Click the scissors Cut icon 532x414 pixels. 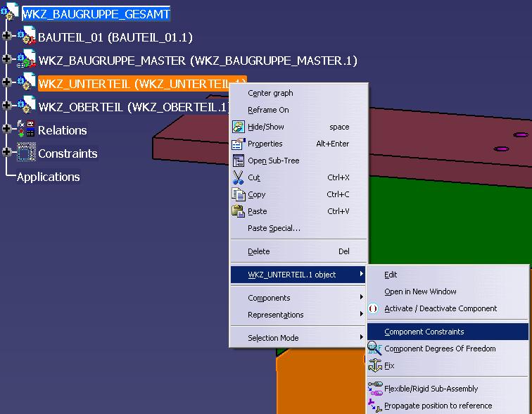click(x=238, y=177)
